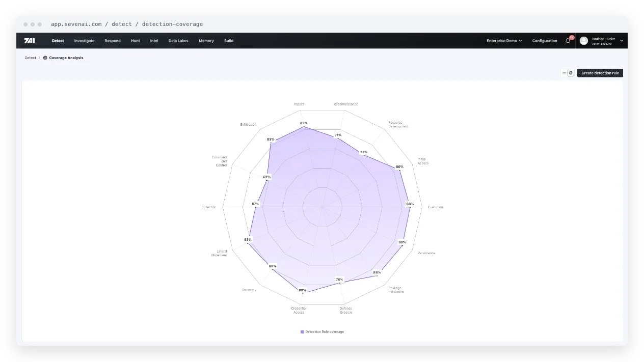Open the Investigate menu
Screen dimensions: 644x362
tap(84, 41)
